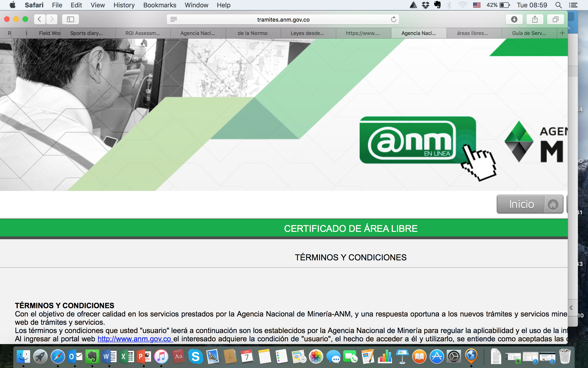588x368 pixels.
Task: Open the Window menu
Action: coord(196,5)
